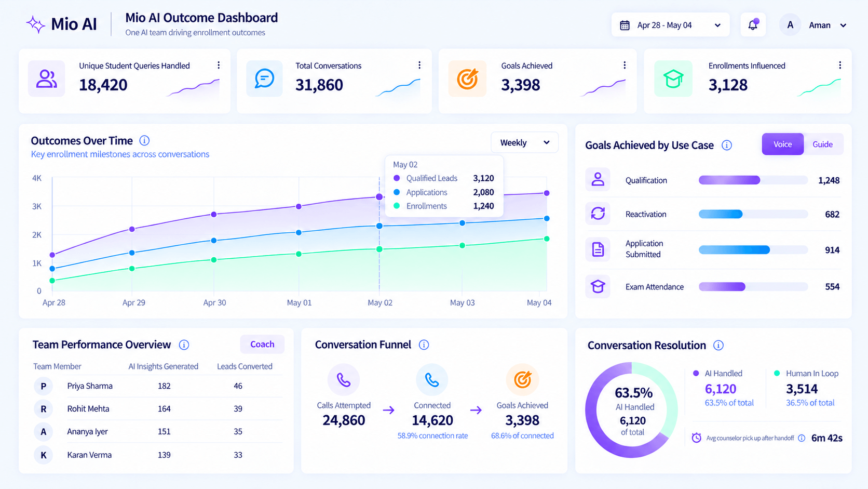Click the Qualification person icon
The width and height of the screenshot is (868, 489).
click(598, 180)
